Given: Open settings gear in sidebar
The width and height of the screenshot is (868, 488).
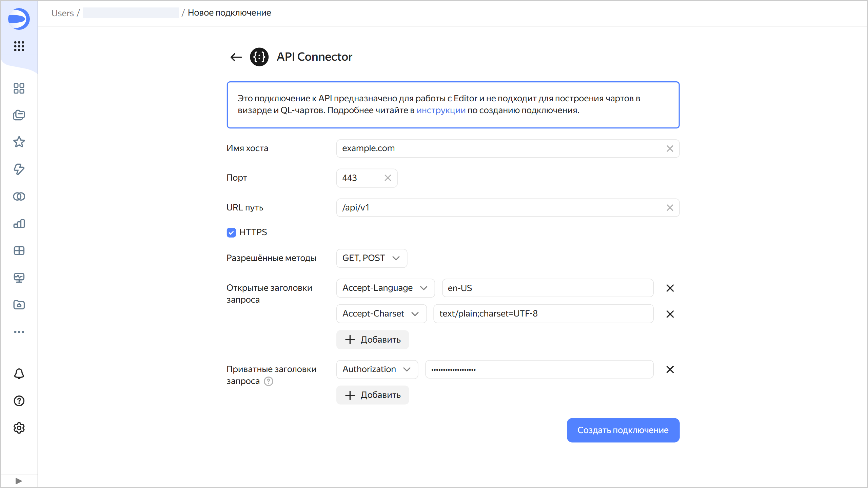Looking at the screenshot, I should [x=19, y=428].
